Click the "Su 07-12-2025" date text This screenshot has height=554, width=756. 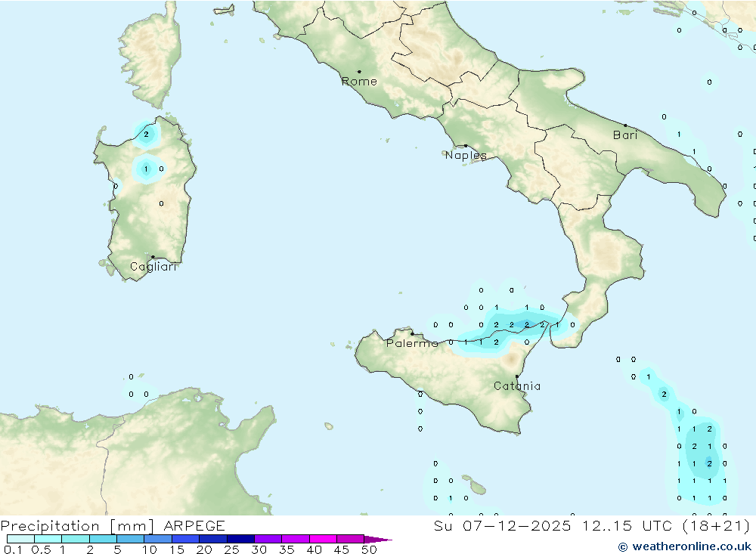[503, 526]
